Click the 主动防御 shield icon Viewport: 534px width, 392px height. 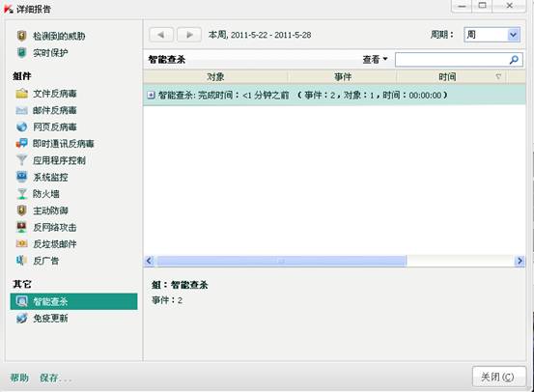[x=22, y=210]
